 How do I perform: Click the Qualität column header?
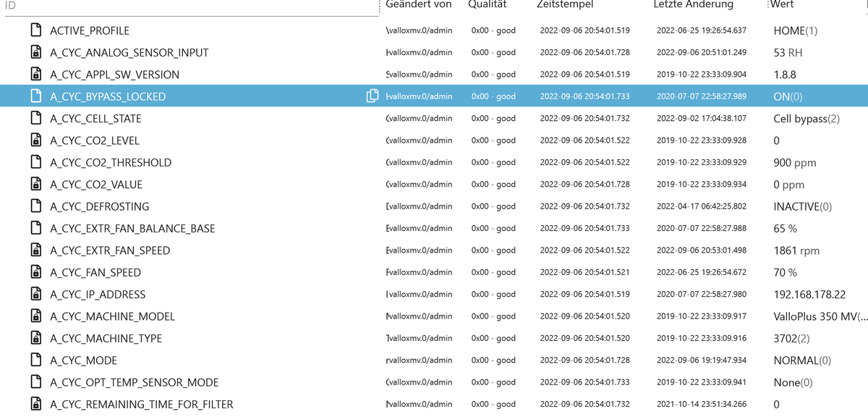pyautogui.click(x=488, y=4)
